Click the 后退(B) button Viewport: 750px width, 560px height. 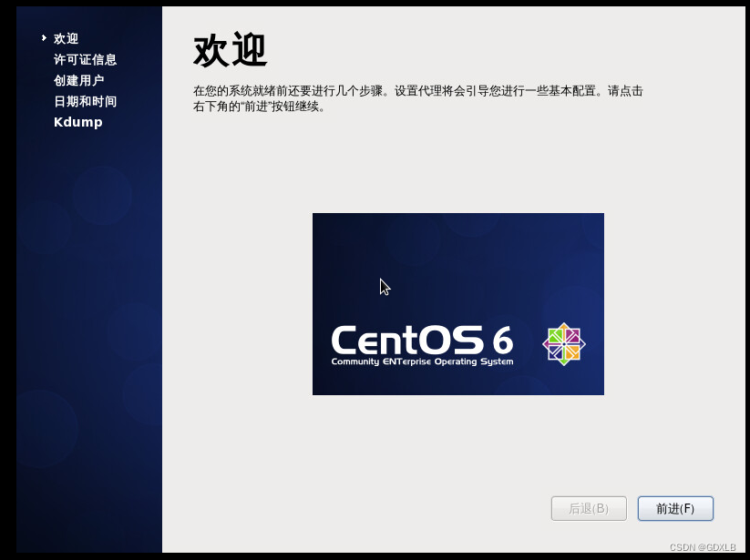tap(588, 508)
